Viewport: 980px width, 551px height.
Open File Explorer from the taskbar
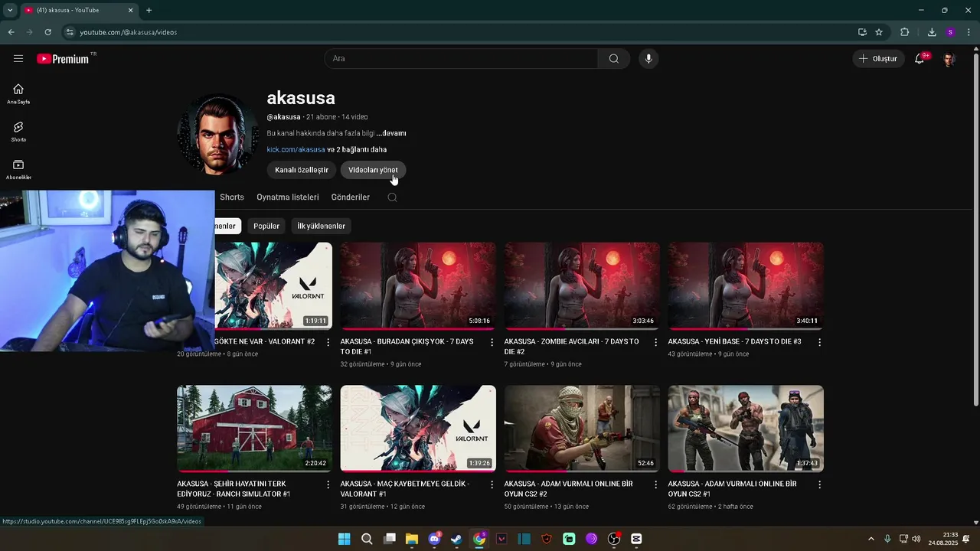click(x=412, y=539)
